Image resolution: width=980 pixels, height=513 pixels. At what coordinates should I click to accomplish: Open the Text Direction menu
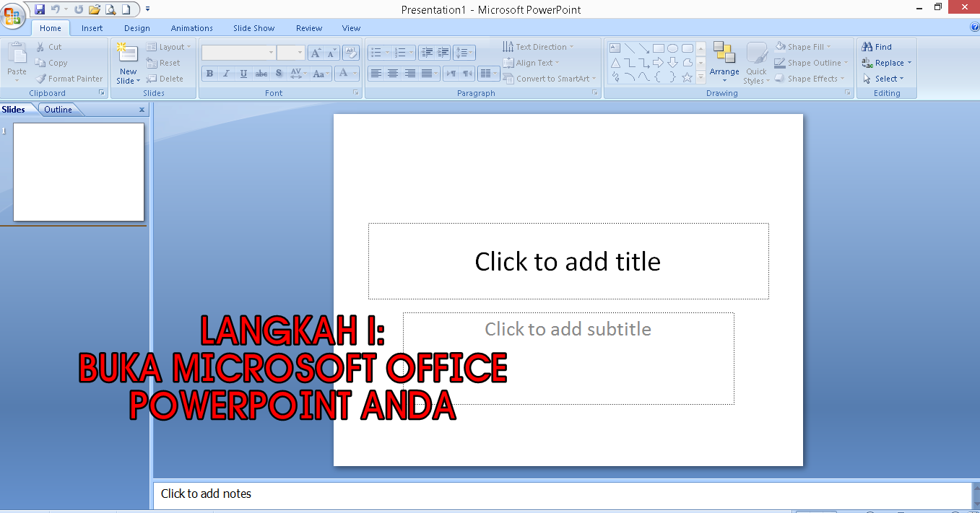pos(538,47)
